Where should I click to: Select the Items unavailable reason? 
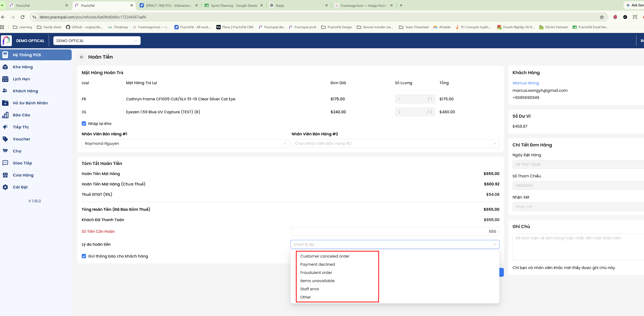(395, 281)
